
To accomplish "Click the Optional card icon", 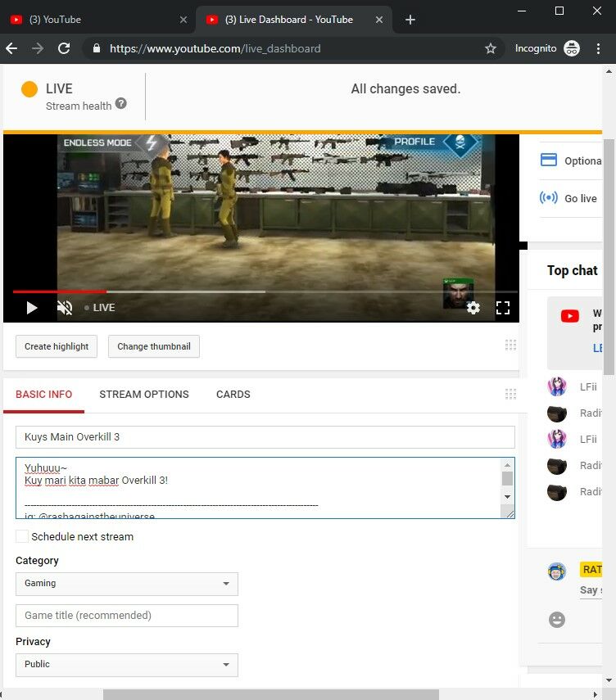I will pyautogui.click(x=549, y=160).
